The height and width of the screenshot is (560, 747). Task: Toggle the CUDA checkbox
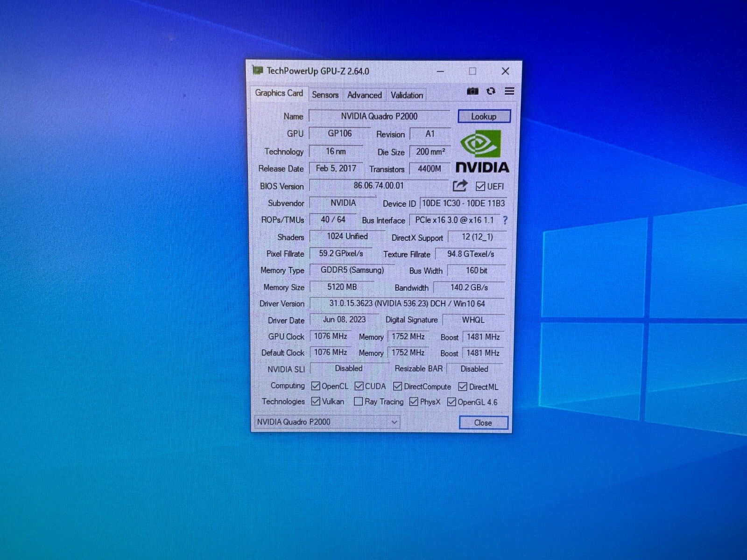tap(359, 386)
